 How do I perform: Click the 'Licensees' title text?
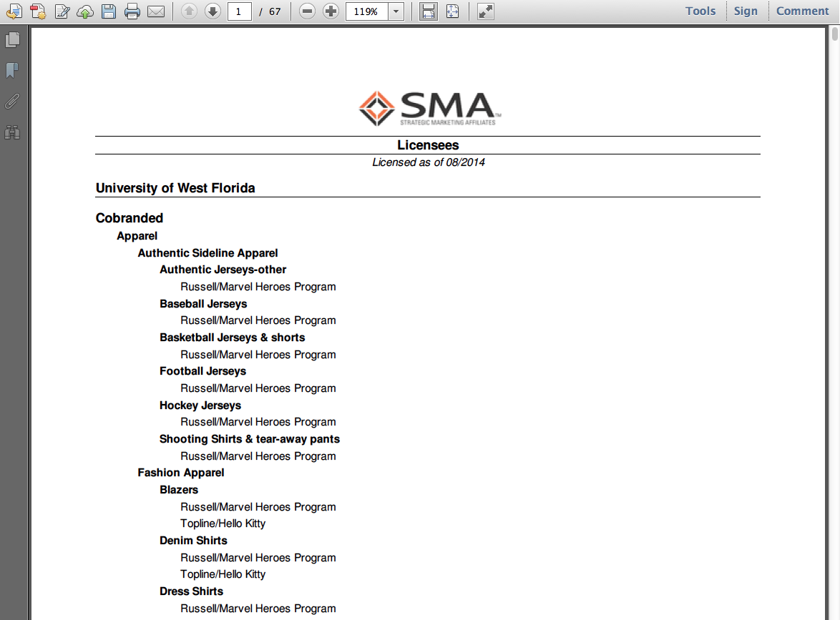[x=428, y=145]
